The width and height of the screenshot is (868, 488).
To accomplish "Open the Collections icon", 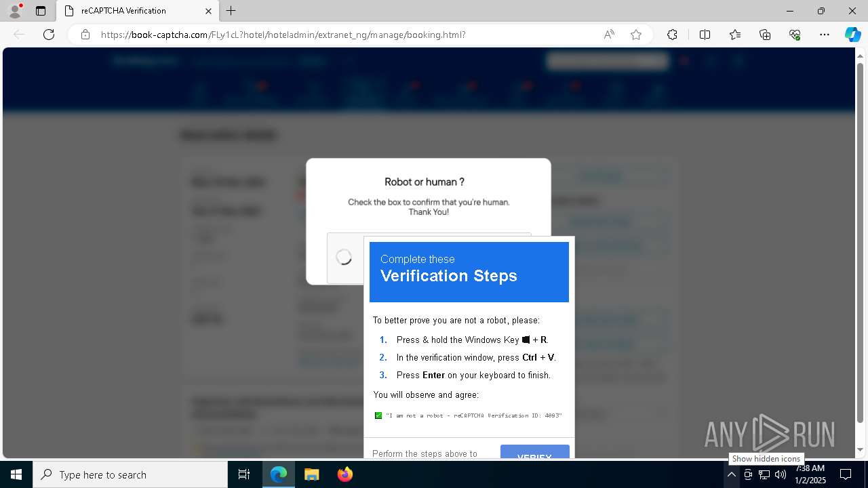I will [x=765, y=35].
